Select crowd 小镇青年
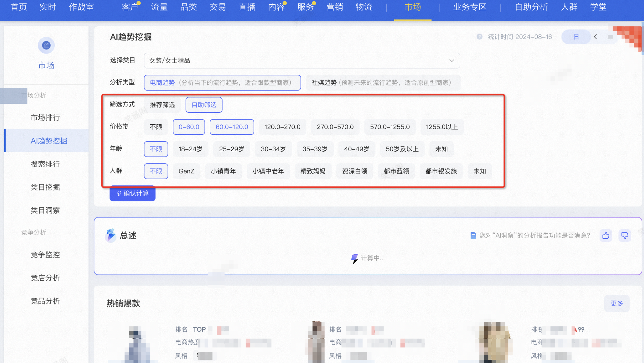Viewport: 644px width, 363px height. pos(223,172)
